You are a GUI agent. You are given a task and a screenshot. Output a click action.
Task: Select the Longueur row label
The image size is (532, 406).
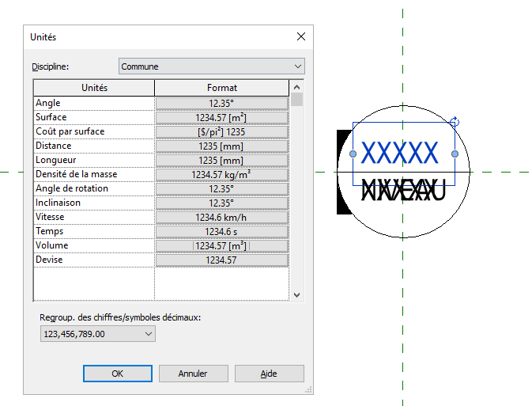55,160
